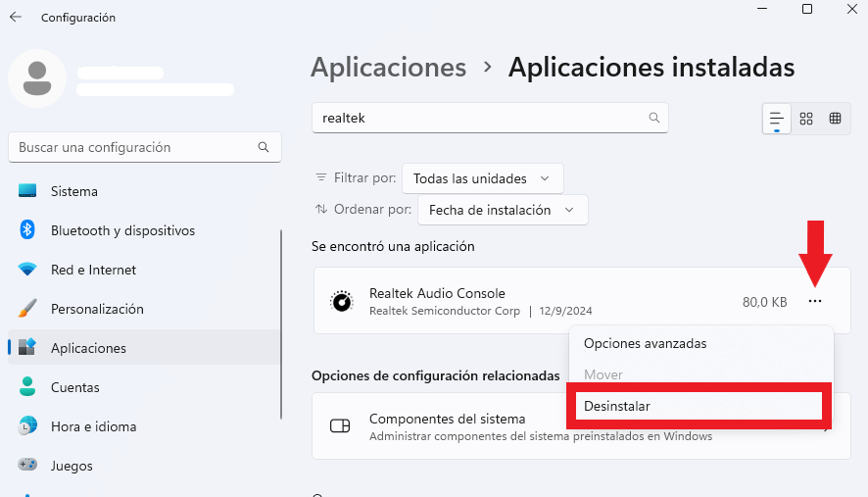Open Personalización settings

144,309
